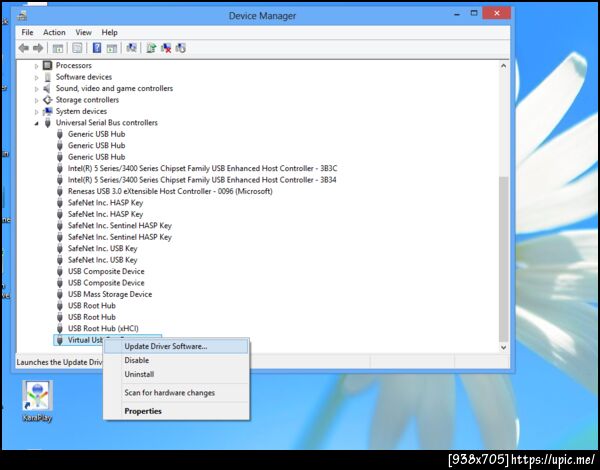The width and height of the screenshot is (600, 470).
Task: Click the Update Driver Software toolbar icon
Action: pyautogui.click(x=151, y=48)
